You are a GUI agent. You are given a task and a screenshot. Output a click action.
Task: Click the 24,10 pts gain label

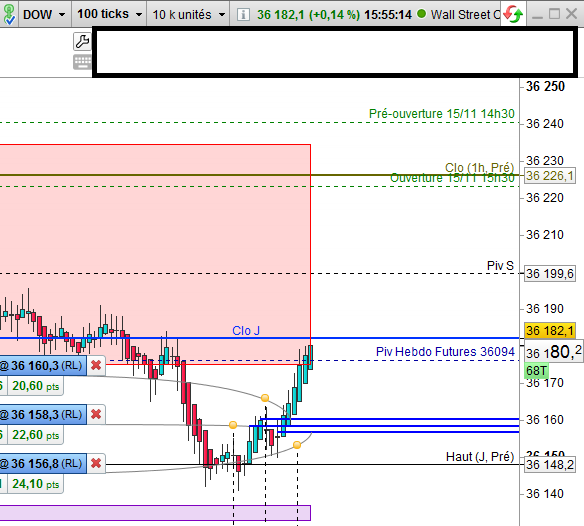(x=35, y=484)
